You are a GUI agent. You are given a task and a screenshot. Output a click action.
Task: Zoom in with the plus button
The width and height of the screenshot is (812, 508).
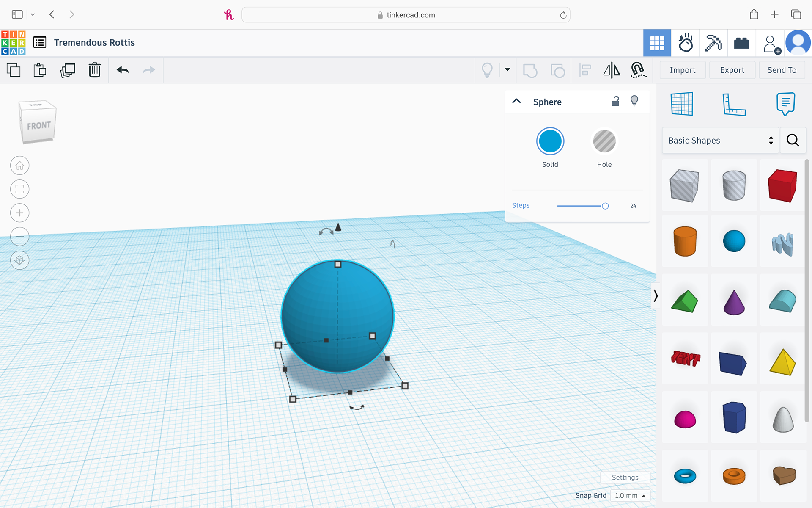[x=20, y=213]
